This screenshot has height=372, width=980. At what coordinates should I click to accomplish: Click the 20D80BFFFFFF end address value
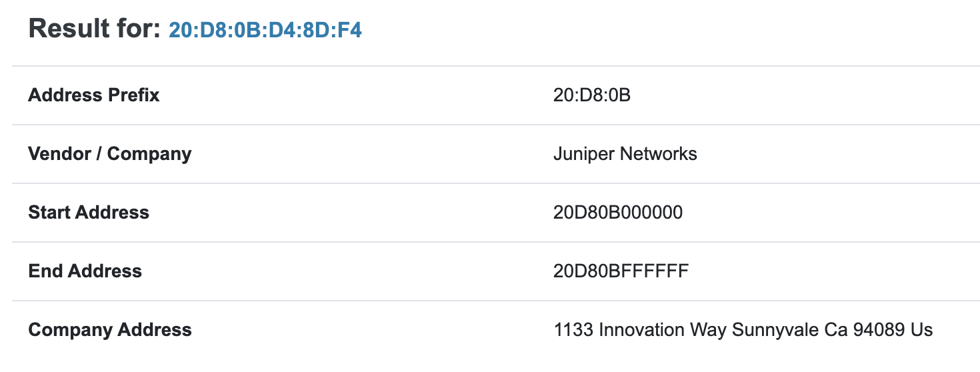[621, 271]
